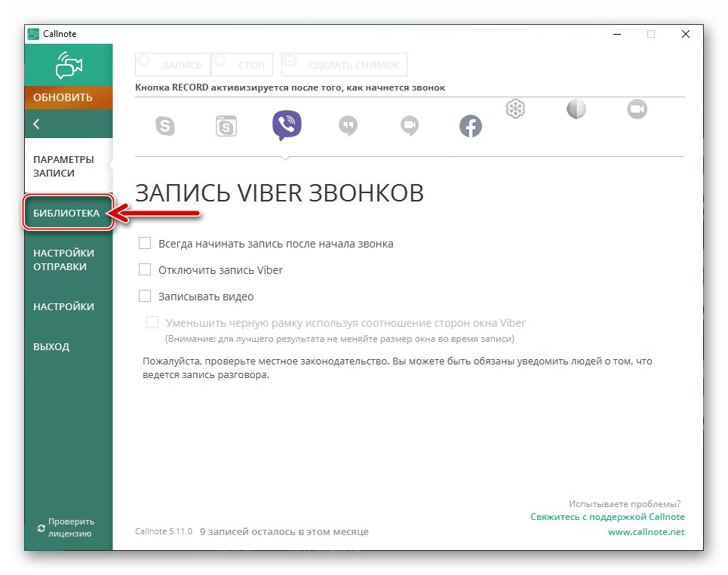
Task: Select the Skype for Web icon
Action: coord(226,126)
